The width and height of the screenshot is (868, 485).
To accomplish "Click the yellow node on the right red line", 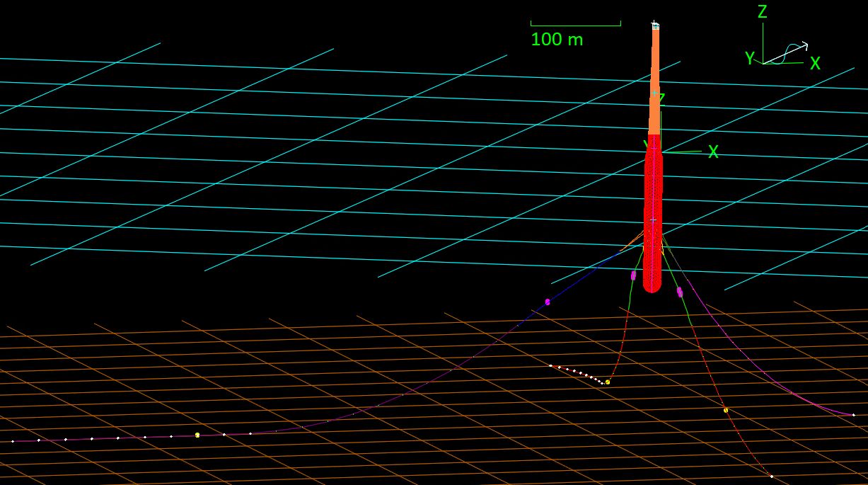I will coord(726,410).
